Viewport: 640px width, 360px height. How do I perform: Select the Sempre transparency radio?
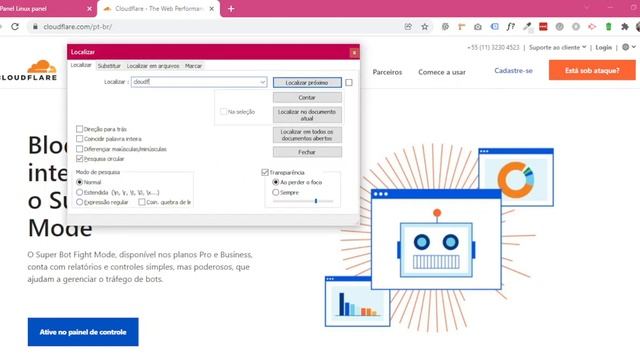click(x=276, y=192)
